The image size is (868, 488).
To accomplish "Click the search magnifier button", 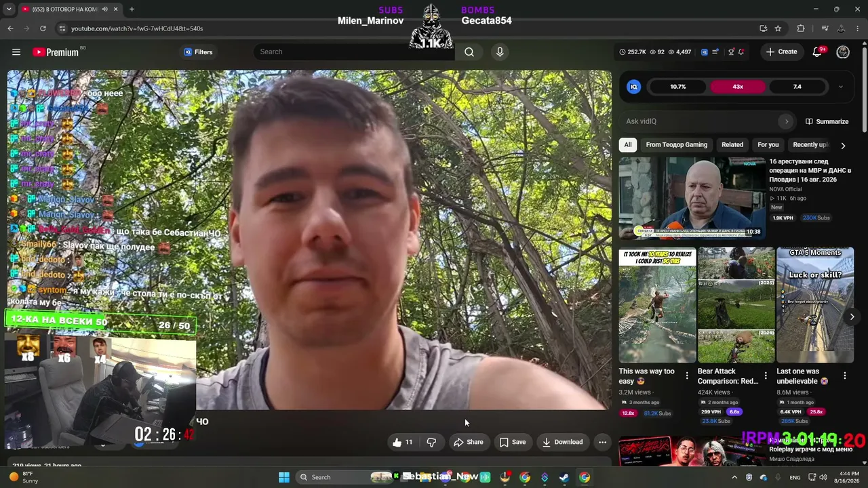I will [469, 52].
